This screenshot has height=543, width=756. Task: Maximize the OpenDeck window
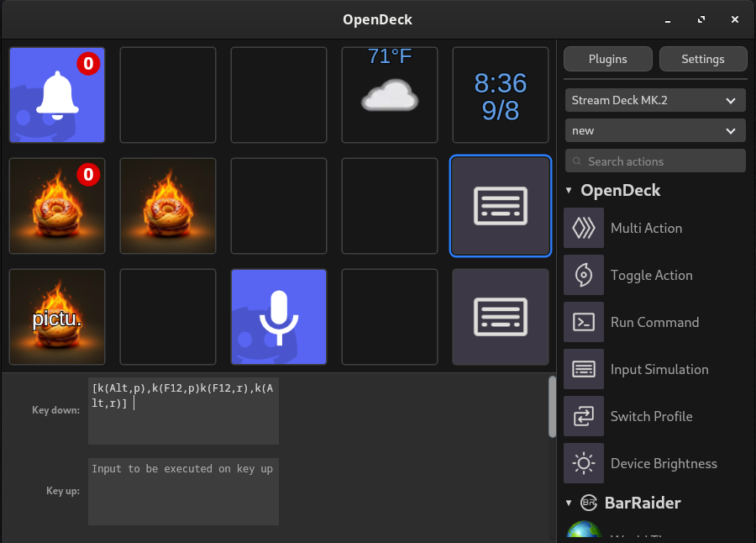pos(701,20)
